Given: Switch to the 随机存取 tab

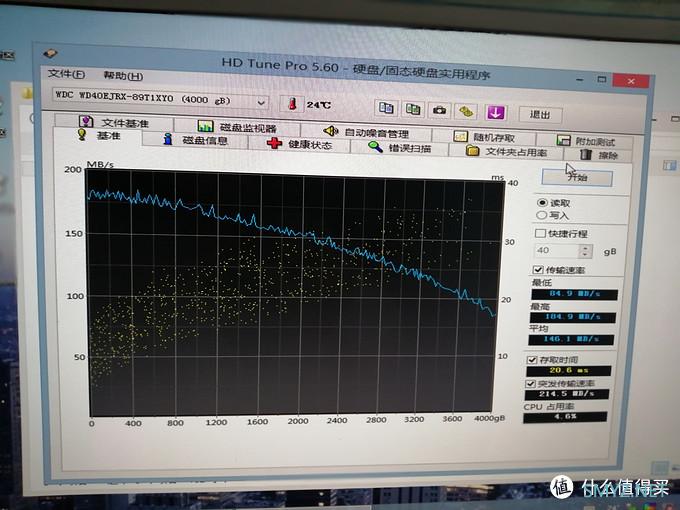Looking at the screenshot, I should click(x=484, y=137).
